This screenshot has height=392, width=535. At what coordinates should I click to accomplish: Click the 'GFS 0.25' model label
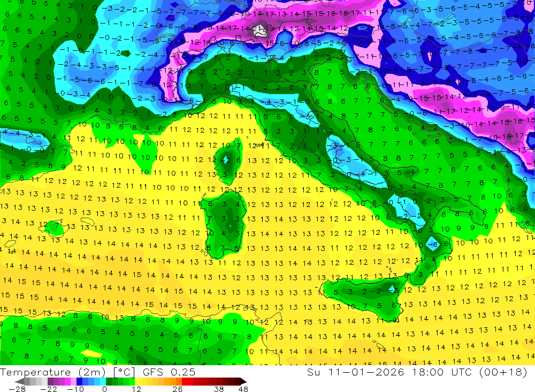169,372
